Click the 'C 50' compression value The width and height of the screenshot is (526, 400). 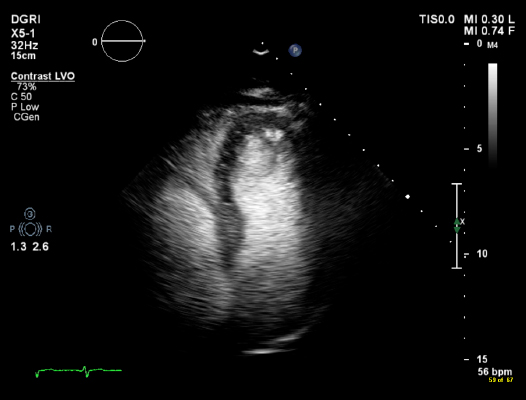coord(21,97)
